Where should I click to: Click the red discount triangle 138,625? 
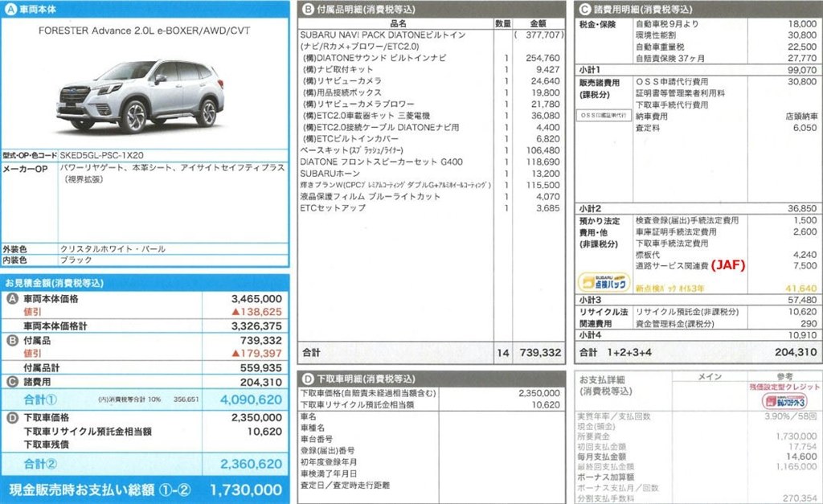[x=256, y=312]
